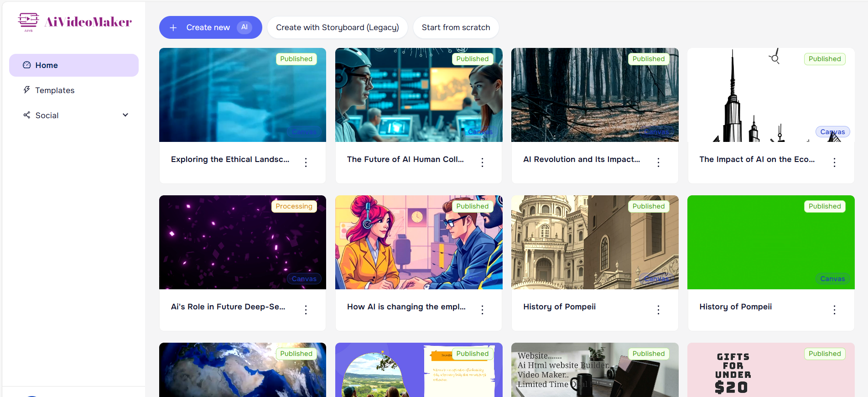
Task: Open the Templates page
Action: [55, 90]
